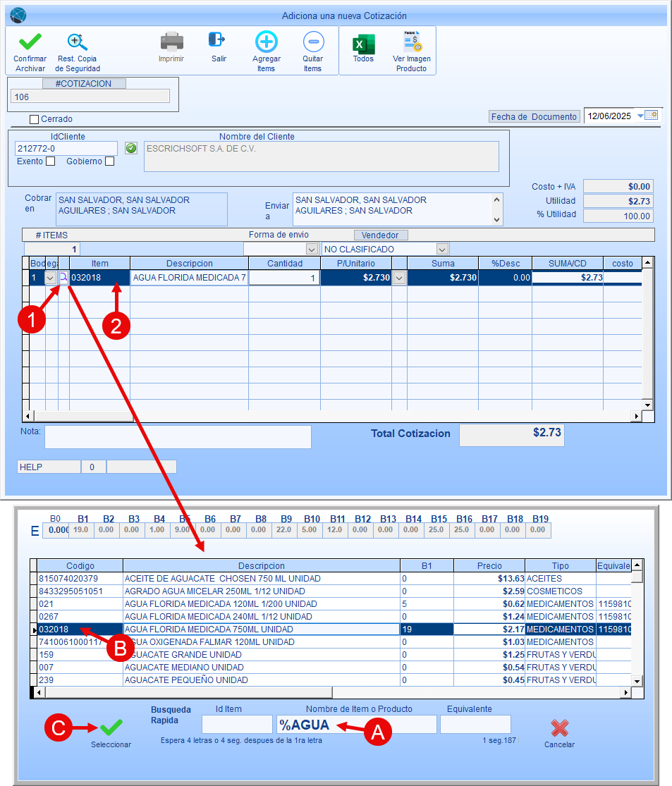Screen dimensions: 672x786
Task: Click the globe application icon in title bar
Action: coord(18,16)
